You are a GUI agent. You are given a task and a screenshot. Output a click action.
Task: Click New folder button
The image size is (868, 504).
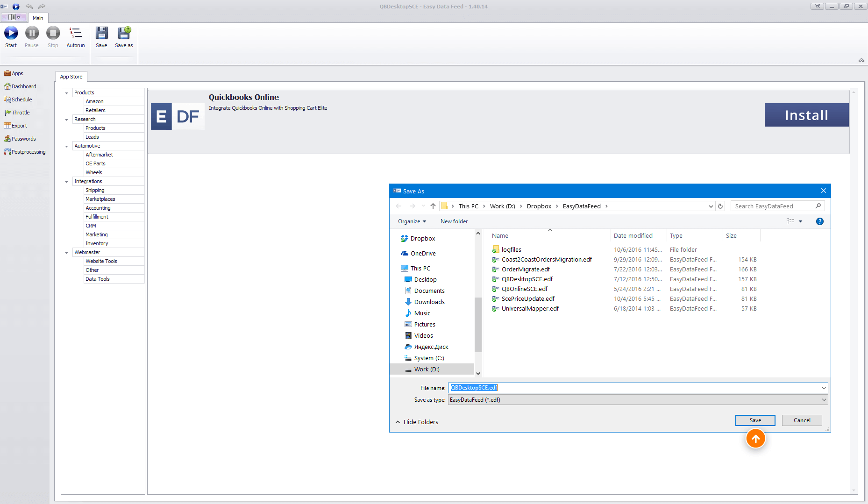pos(454,221)
